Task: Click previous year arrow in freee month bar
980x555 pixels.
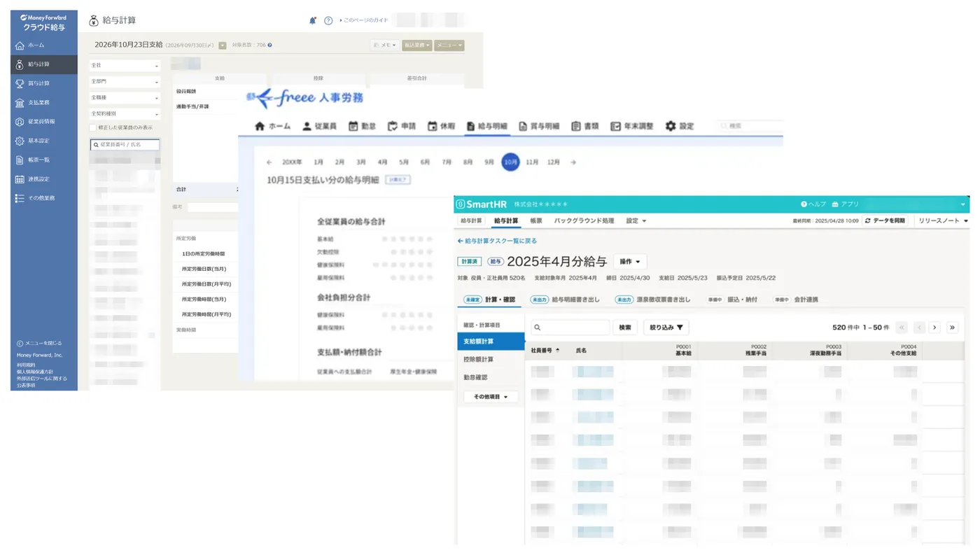Action: pos(269,162)
